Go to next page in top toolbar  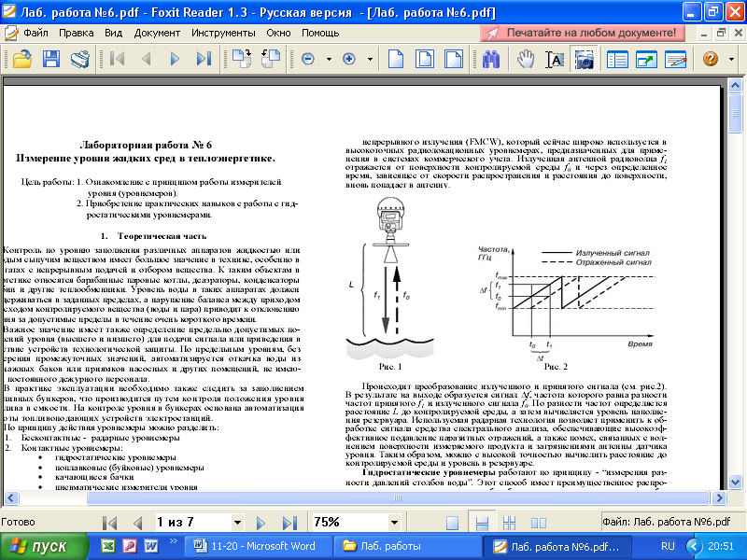[x=175, y=60]
